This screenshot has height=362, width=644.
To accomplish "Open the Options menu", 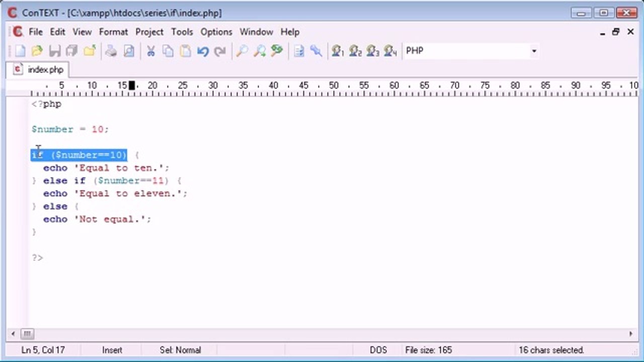I will (x=216, y=32).
